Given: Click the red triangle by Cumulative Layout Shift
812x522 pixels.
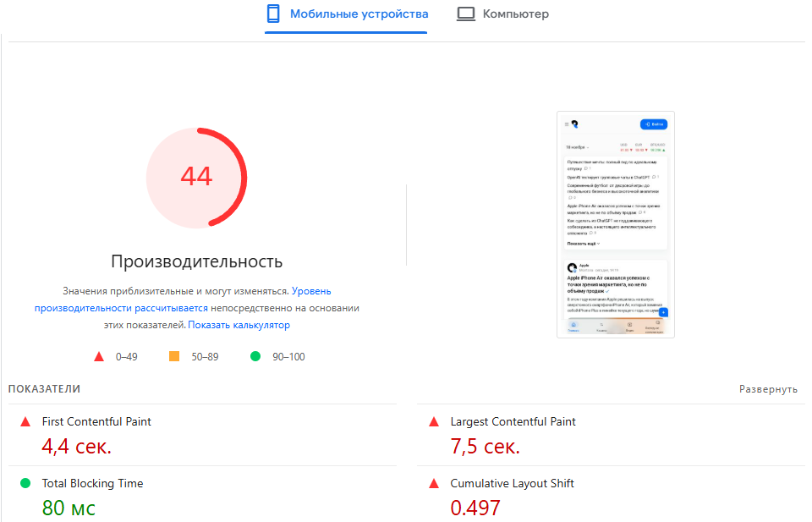Looking at the screenshot, I should coord(434,483).
